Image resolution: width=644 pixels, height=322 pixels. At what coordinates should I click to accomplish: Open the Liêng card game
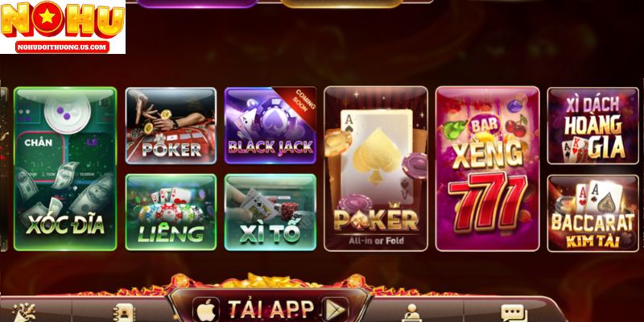(171, 213)
